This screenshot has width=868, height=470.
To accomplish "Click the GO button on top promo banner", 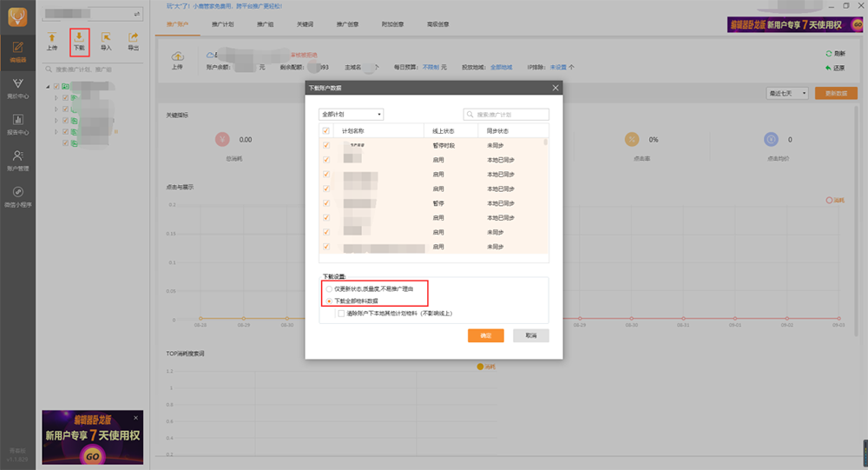I will 857,24.
